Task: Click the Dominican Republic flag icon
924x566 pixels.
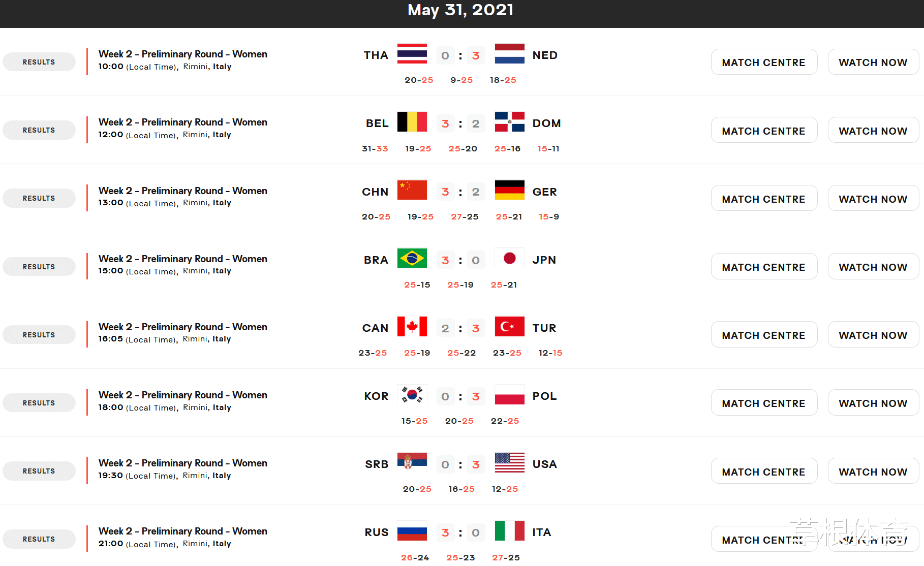Action: coord(509,122)
